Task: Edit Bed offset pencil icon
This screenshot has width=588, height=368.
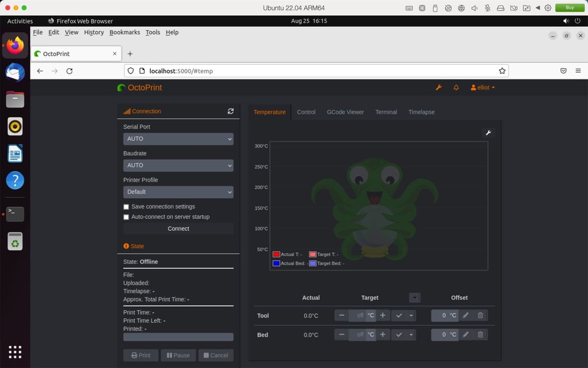Action: (x=465, y=335)
